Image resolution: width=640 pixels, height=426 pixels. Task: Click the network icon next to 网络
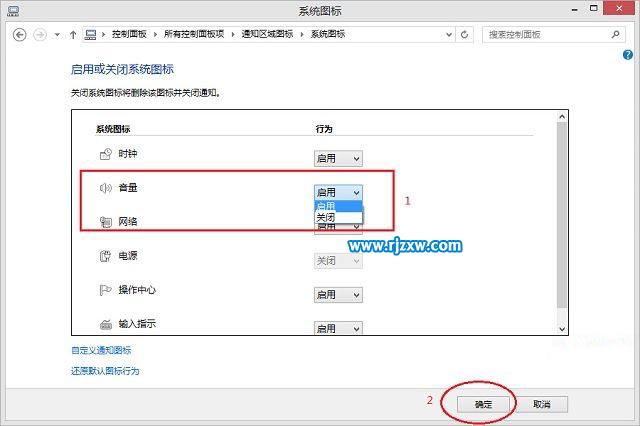coord(106,222)
